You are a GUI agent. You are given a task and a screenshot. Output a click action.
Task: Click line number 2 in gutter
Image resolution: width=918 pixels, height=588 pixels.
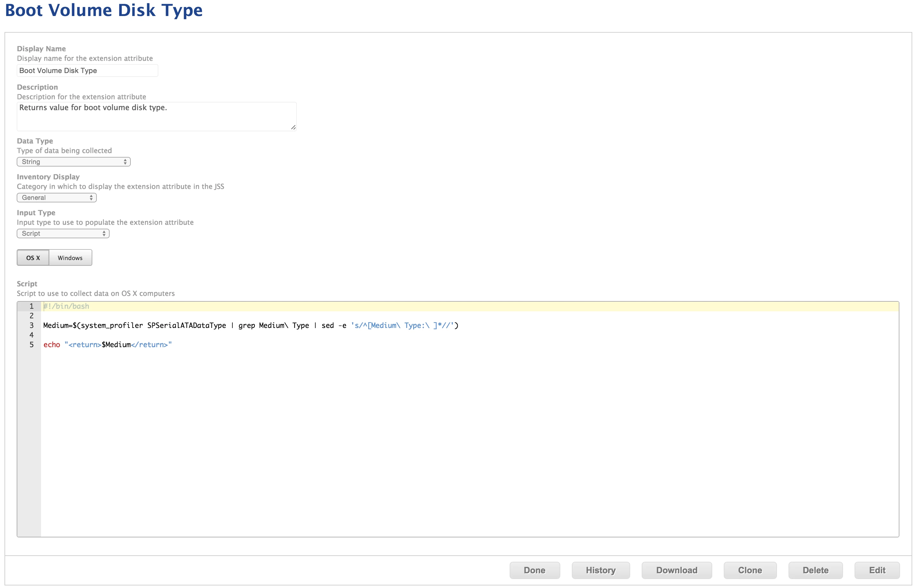pos(31,316)
